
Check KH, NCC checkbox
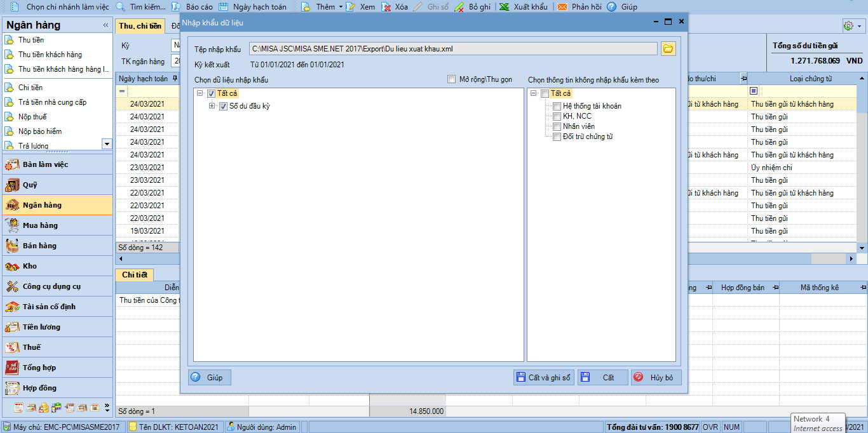pos(557,116)
